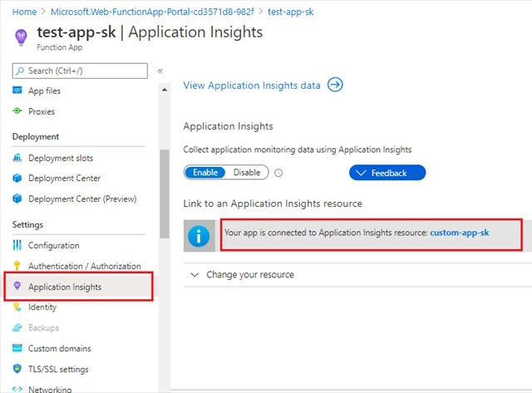
Task: Collapse the sidebar with double chevron
Action: pyautogui.click(x=160, y=71)
